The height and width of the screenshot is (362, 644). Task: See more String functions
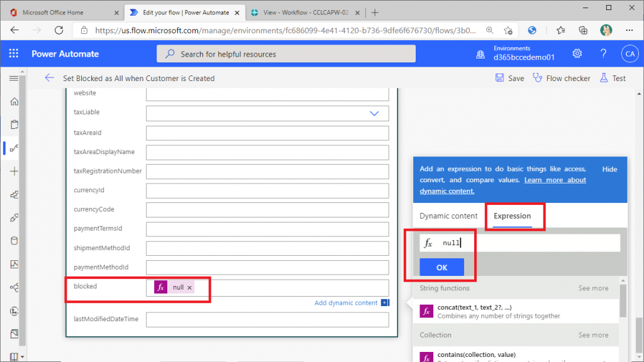point(594,288)
